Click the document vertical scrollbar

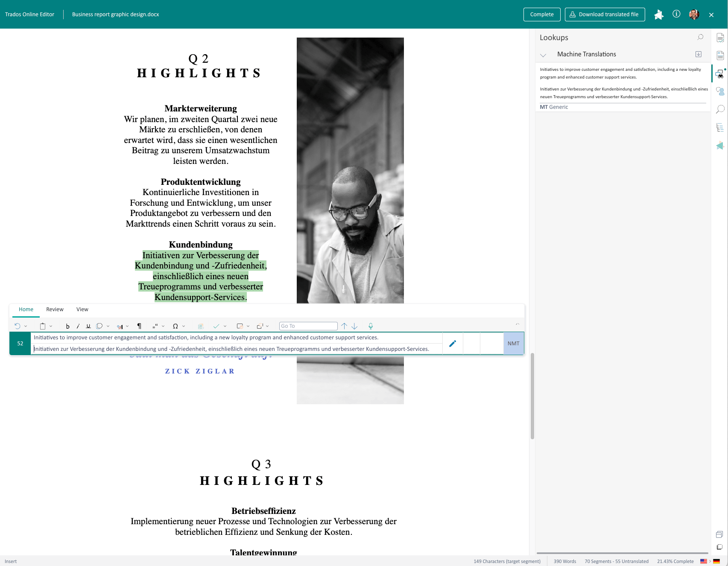[532, 396]
